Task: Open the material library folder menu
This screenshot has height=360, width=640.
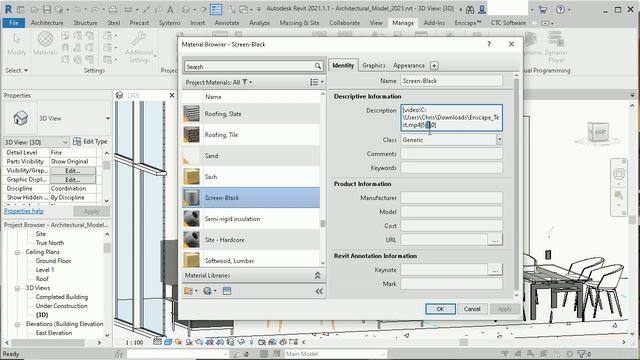Action: point(190,291)
